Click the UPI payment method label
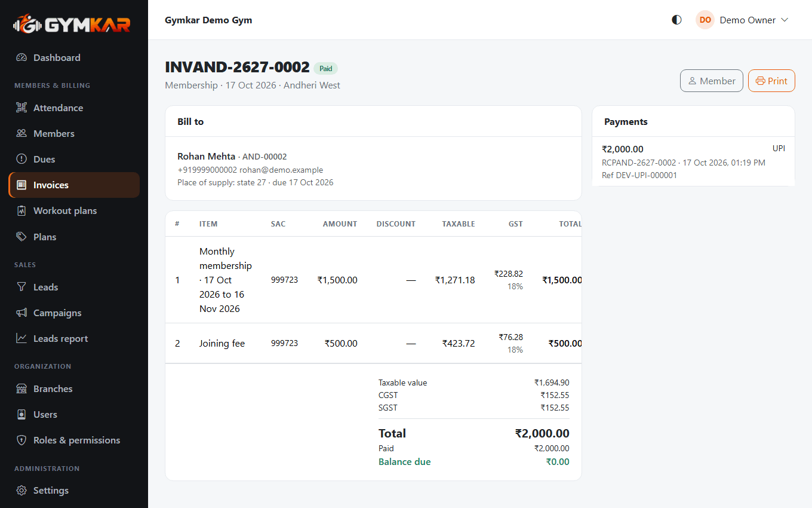 [779, 149]
